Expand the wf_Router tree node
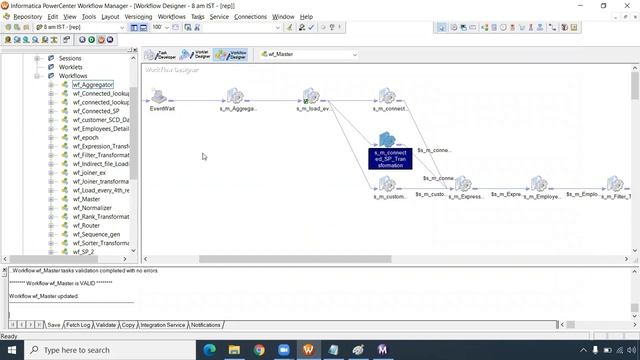The height and width of the screenshot is (360, 640). (x=51, y=225)
